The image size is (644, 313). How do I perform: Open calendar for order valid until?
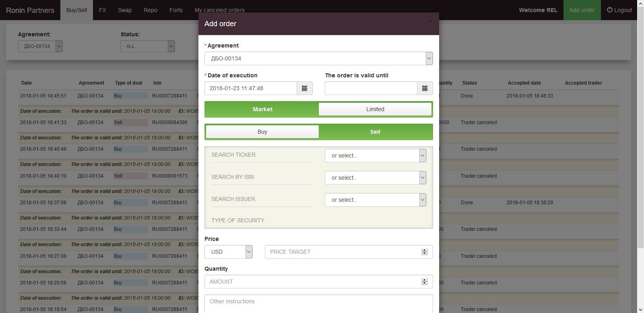[x=425, y=88]
